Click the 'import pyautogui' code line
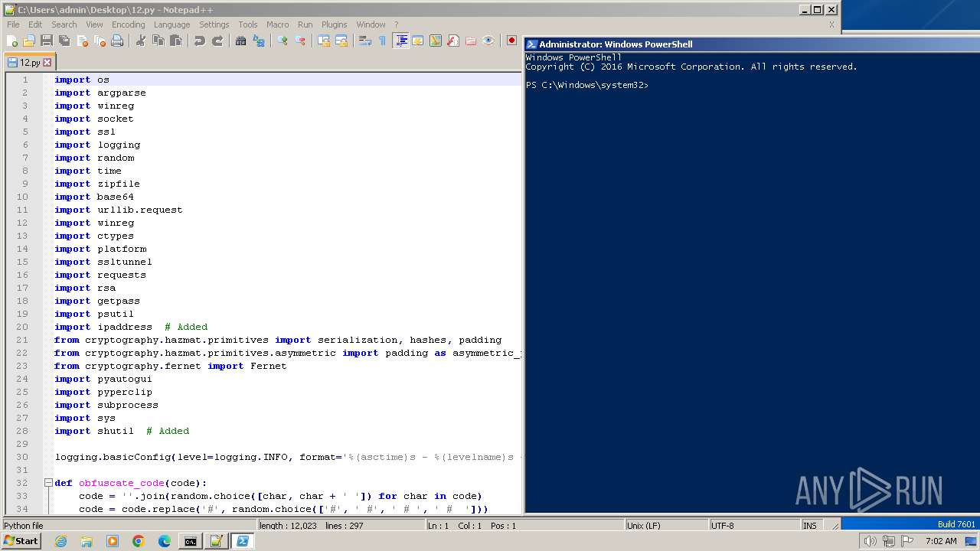 (103, 379)
